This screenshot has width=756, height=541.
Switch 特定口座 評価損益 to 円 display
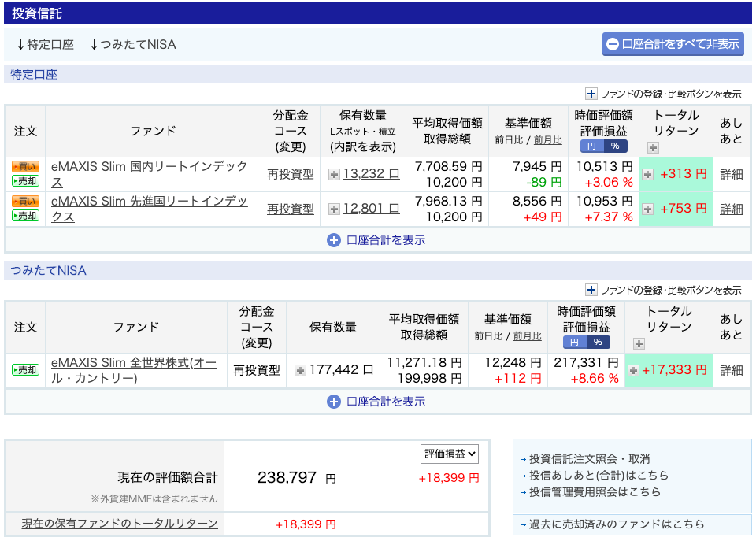tap(592, 146)
